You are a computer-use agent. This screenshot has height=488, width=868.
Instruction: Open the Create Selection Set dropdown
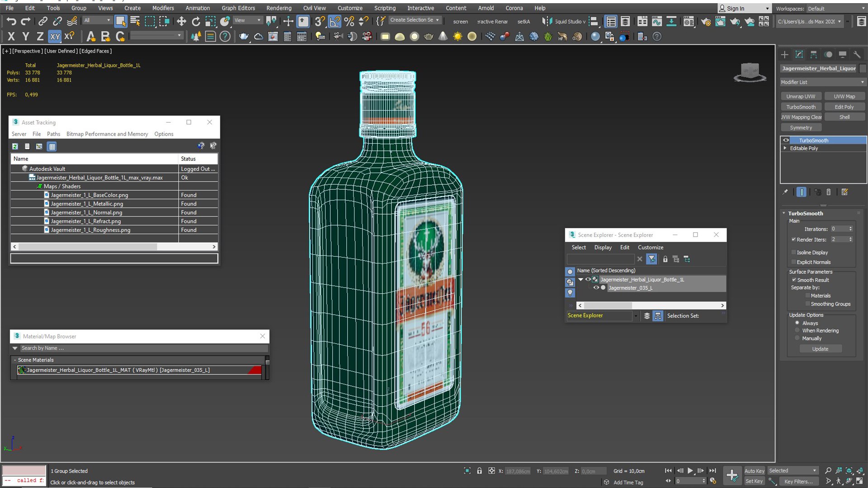[x=415, y=20]
